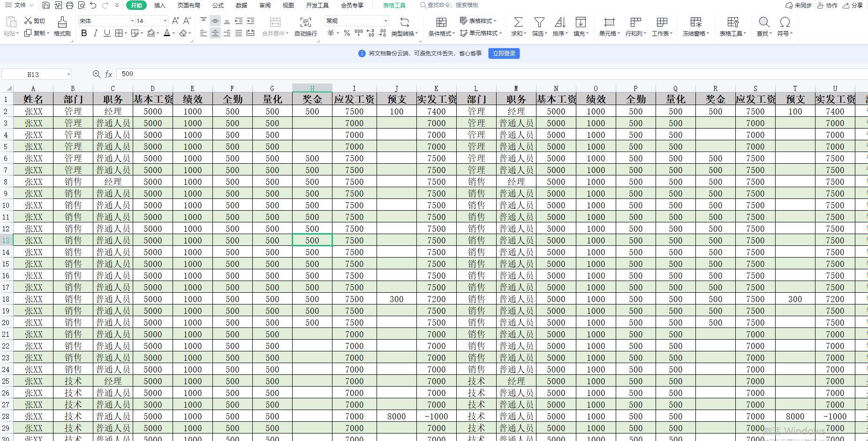Decrease font size with the A- icon
This screenshot has height=441, width=868.
click(187, 21)
